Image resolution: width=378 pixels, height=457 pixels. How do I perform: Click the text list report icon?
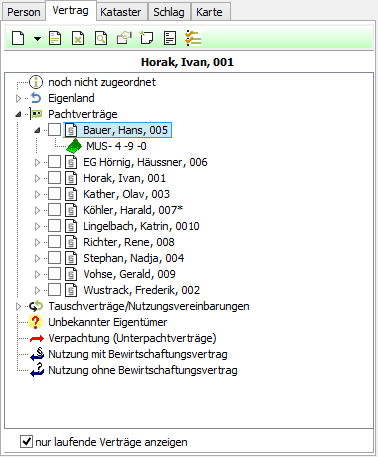(170, 38)
